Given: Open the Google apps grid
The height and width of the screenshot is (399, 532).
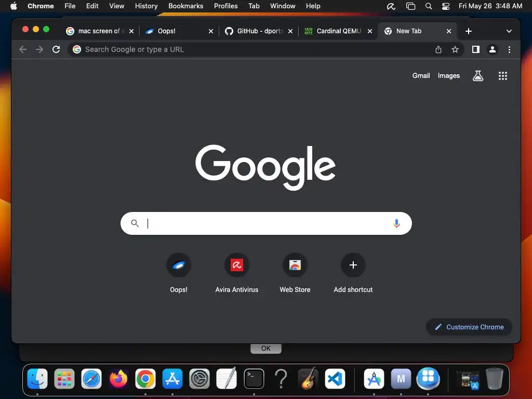Looking at the screenshot, I should pos(502,76).
